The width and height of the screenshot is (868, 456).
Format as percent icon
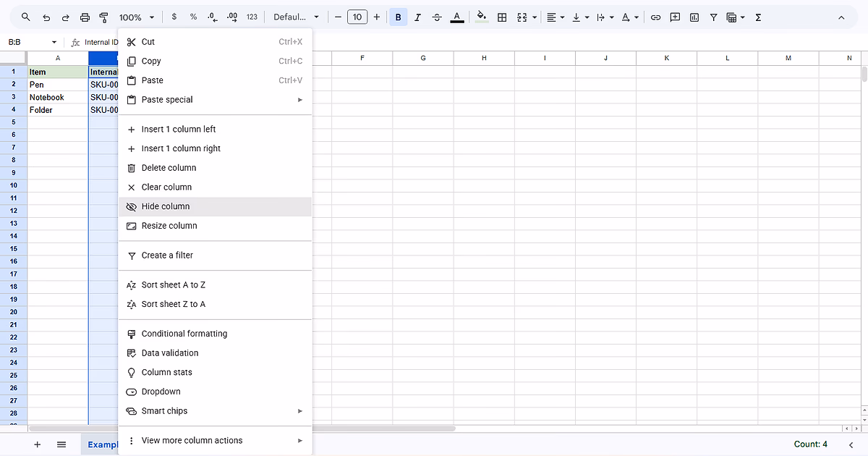[x=193, y=17]
